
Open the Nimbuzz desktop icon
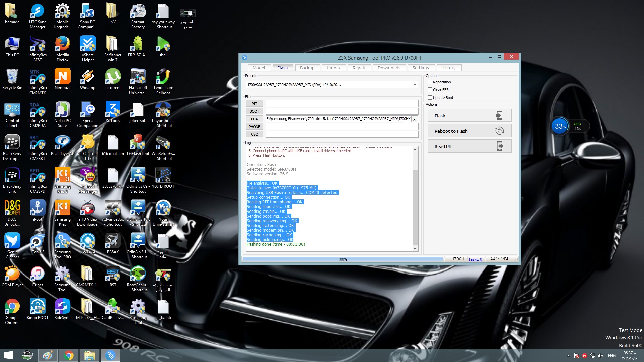click(62, 79)
